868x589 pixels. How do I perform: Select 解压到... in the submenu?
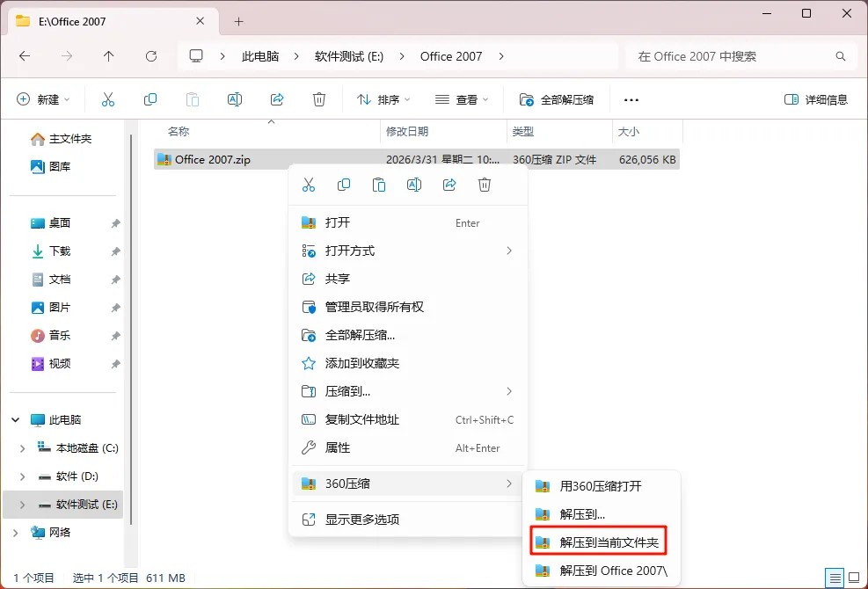click(602, 515)
